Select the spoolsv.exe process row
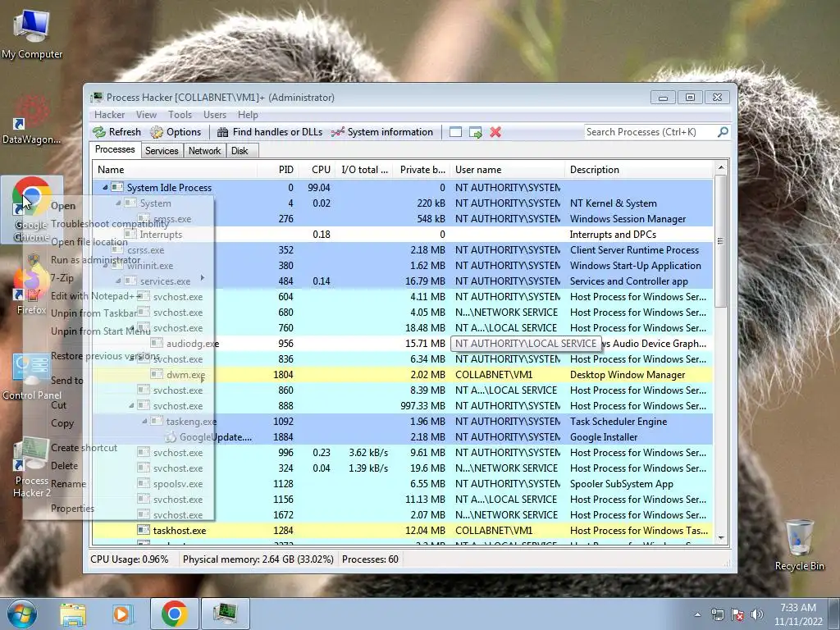The width and height of the screenshot is (840, 630). coord(403,484)
